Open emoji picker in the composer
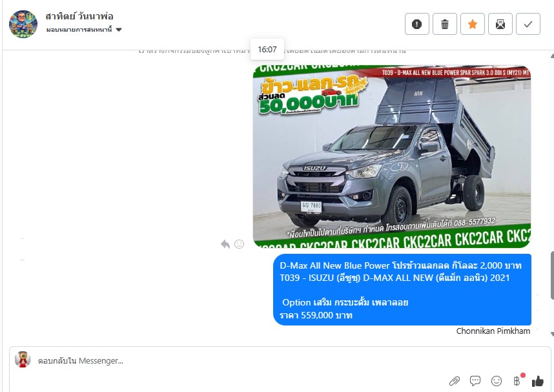Viewport: 554px width, 392px height. (x=497, y=381)
